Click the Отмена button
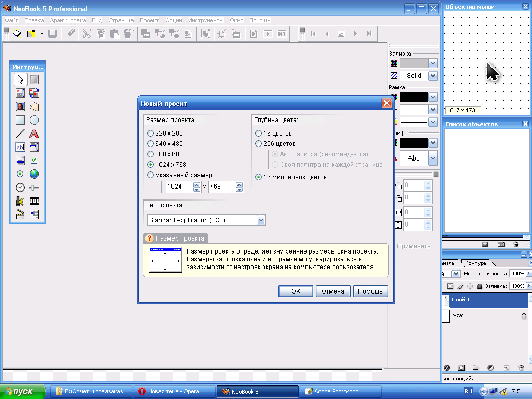Viewport: 532px width, 399px height. 333,291
